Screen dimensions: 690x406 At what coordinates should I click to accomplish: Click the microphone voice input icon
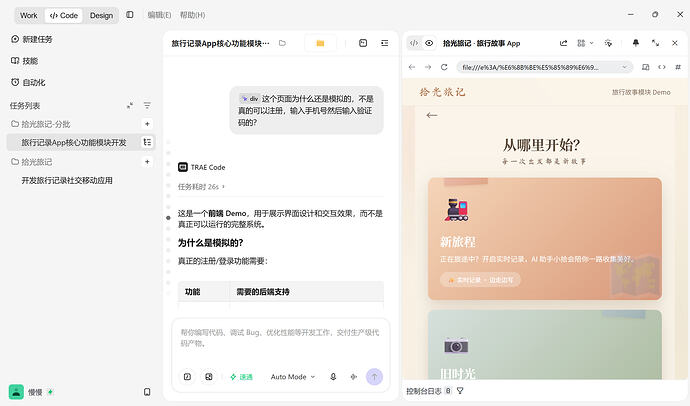point(333,377)
